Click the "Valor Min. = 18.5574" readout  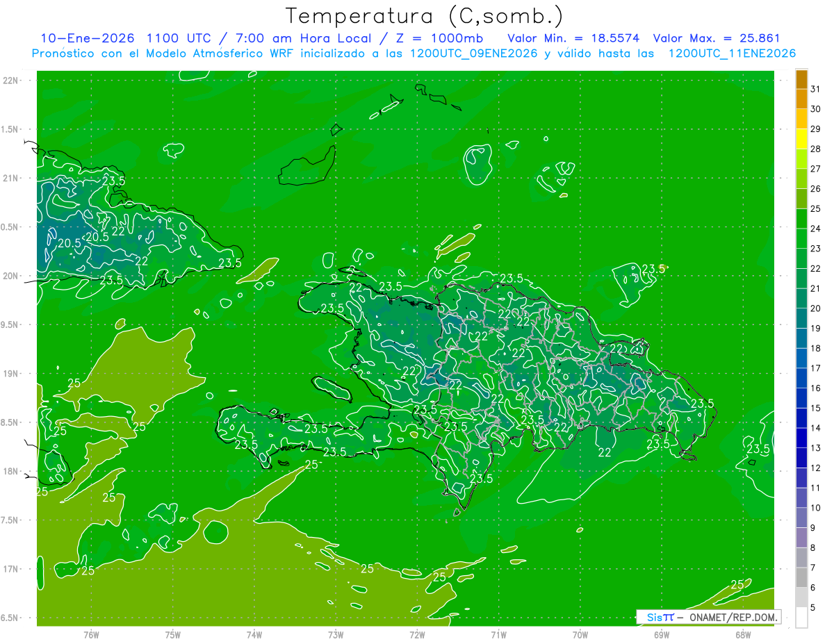573,38
